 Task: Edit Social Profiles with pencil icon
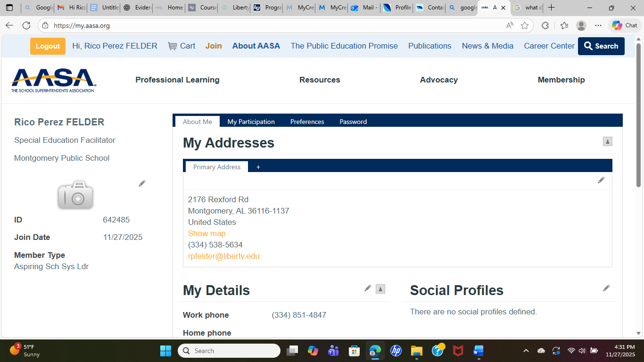606,288
